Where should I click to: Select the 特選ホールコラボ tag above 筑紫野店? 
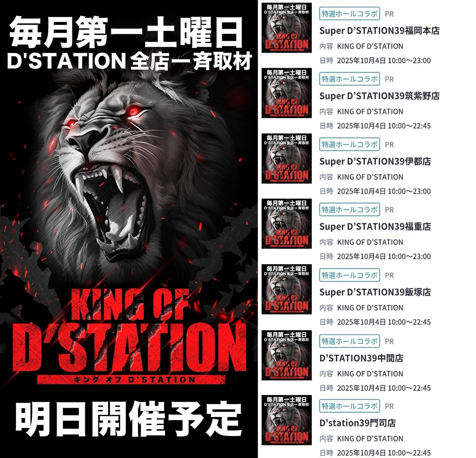pyautogui.click(x=349, y=79)
